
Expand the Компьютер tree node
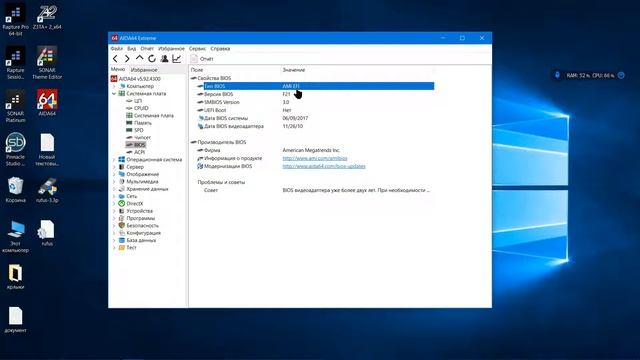[114, 86]
